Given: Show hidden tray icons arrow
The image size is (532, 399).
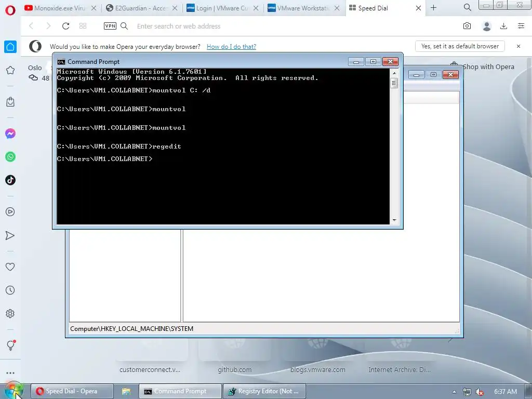Looking at the screenshot, I should pos(454,392).
